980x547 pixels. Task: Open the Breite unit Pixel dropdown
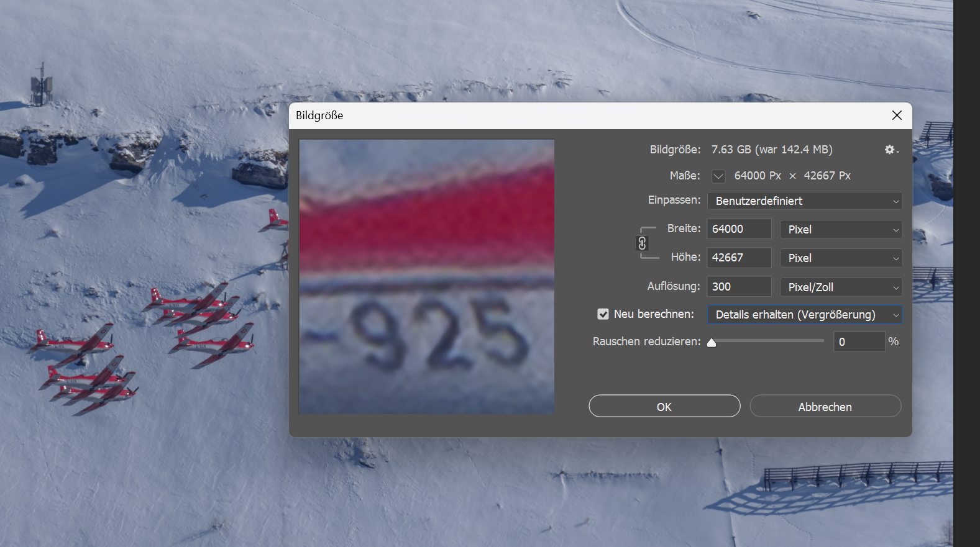click(841, 230)
